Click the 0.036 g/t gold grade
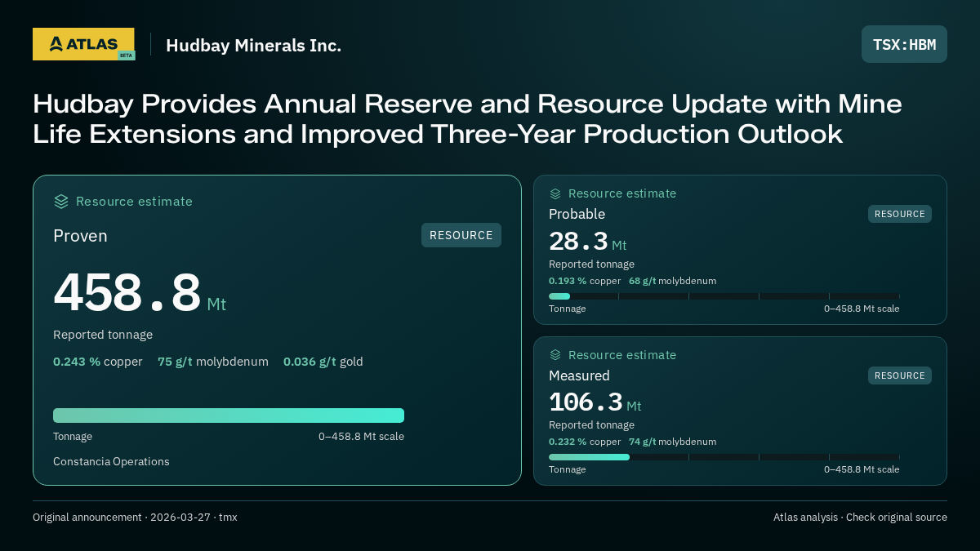The image size is (980, 551). [323, 362]
